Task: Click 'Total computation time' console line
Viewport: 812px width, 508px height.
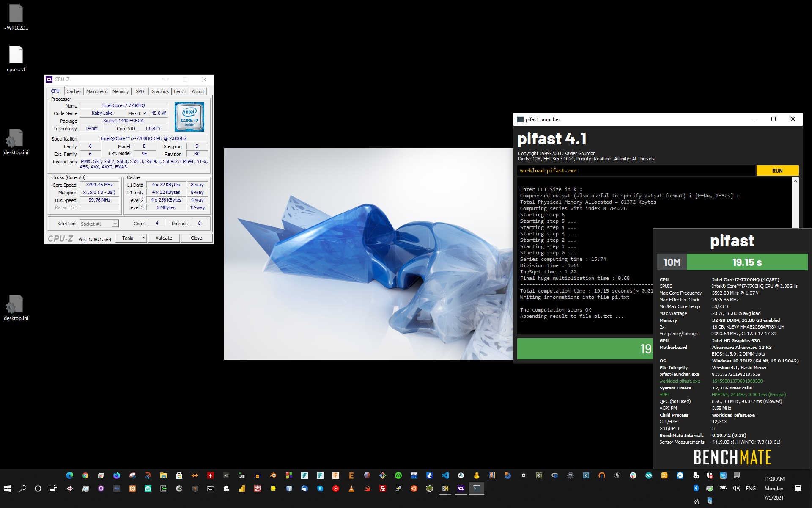Action: coord(587,291)
